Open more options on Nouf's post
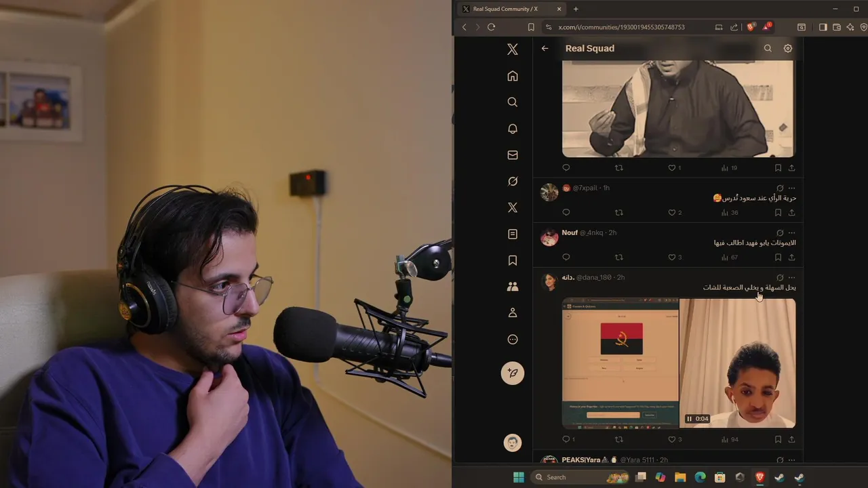Image resolution: width=868 pixels, height=488 pixels. (x=791, y=232)
